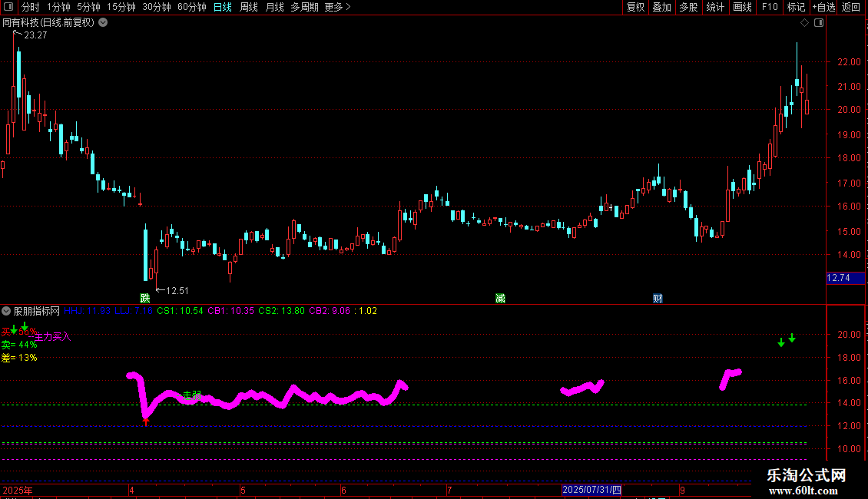The image size is (868, 499).
Task: Click the 减 event marker
Action: [x=500, y=298]
